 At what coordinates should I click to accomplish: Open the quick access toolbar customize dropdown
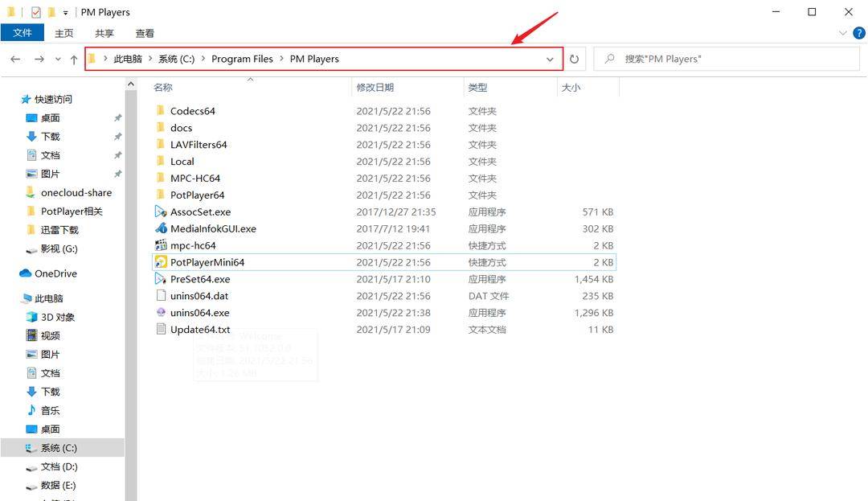pos(65,12)
